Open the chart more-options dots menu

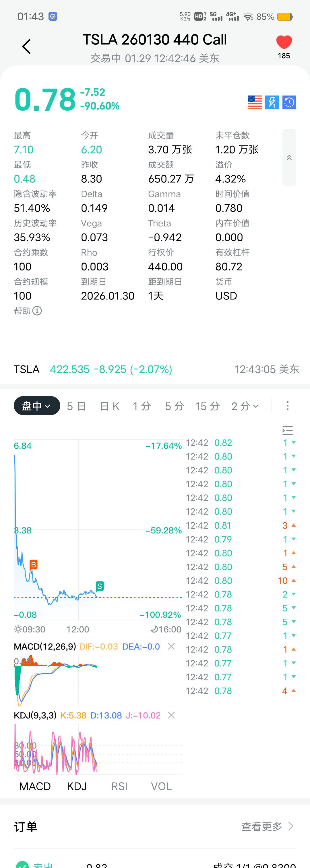coord(287,406)
